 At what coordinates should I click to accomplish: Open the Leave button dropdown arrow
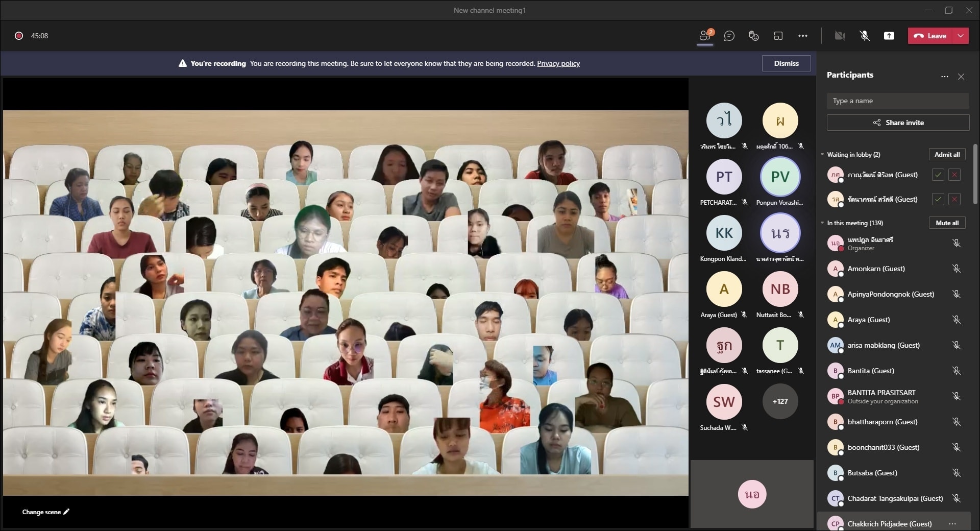[x=961, y=36]
